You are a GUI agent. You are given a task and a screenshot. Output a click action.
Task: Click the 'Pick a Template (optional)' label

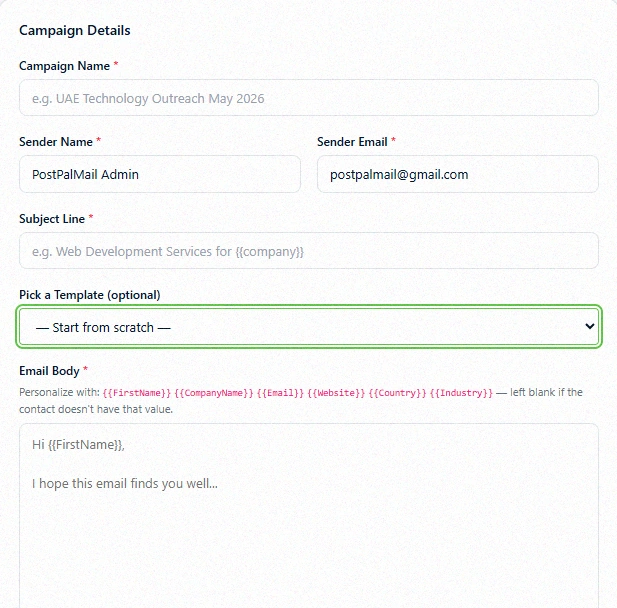[90, 295]
